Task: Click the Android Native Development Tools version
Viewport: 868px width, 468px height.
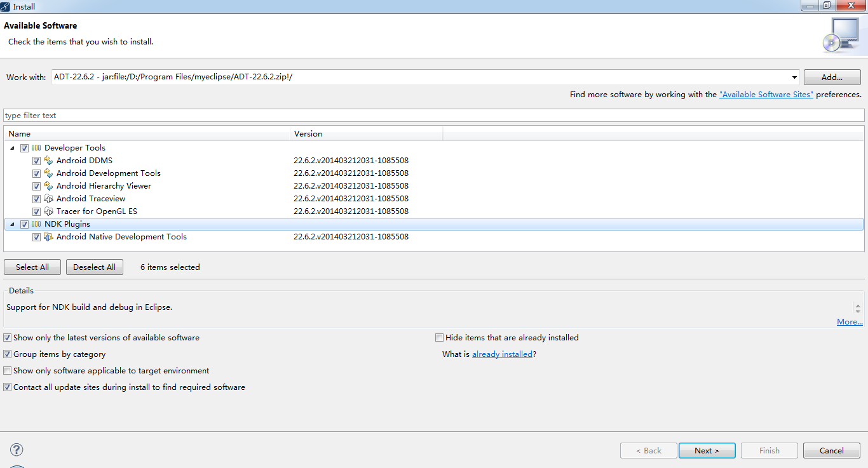Action: tap(351, 237)
